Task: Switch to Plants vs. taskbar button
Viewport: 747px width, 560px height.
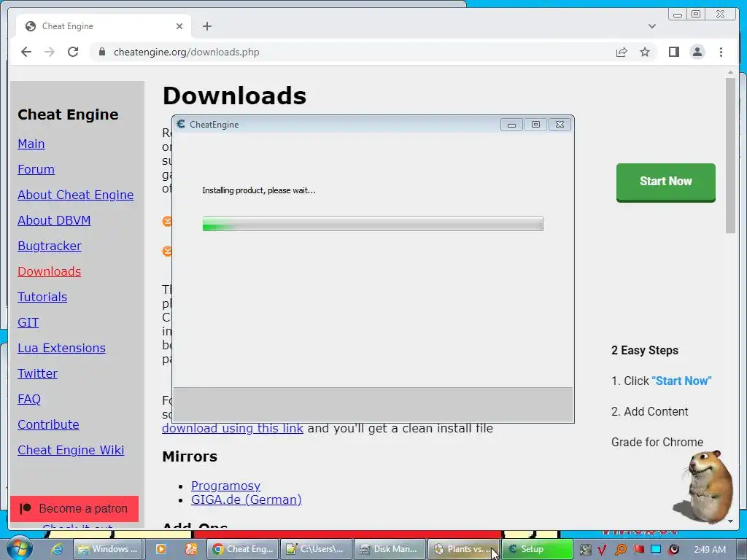Action: pyautogui.click(x=463, y=549)
